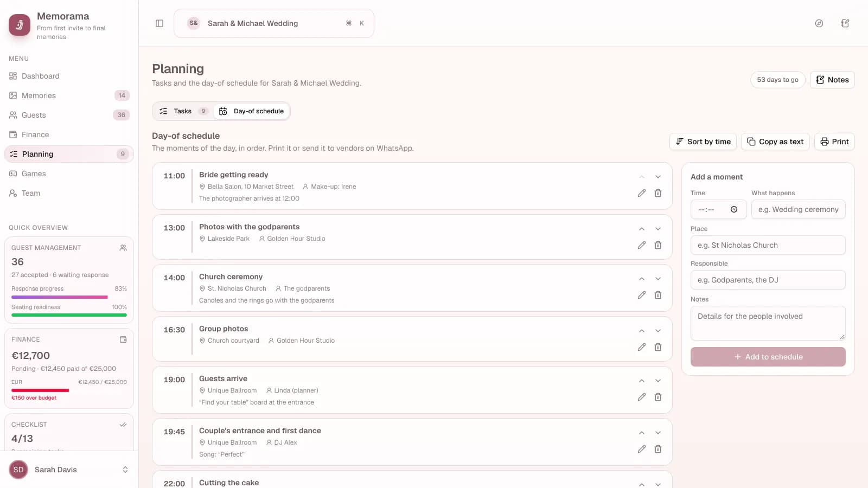Edit the Group photos moment
The image size is (868, 488).
pyautogui.click(x=642, y=347)
